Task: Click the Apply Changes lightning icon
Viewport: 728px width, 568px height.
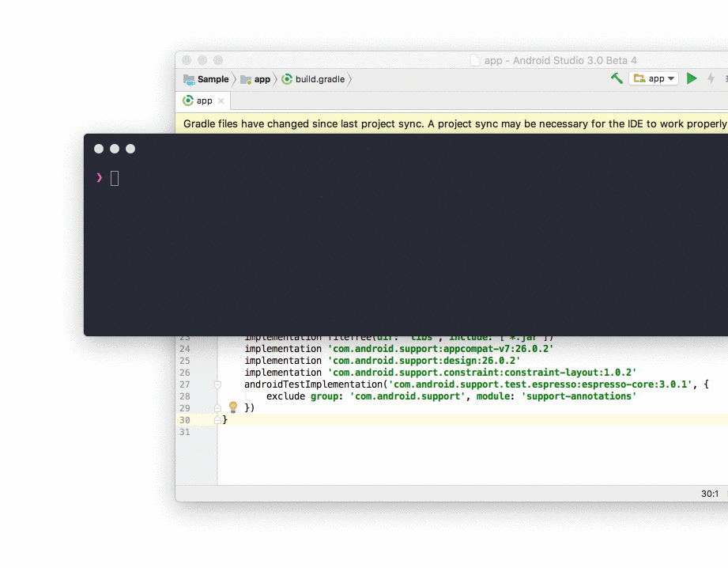Action: click(x=711, y=78)
